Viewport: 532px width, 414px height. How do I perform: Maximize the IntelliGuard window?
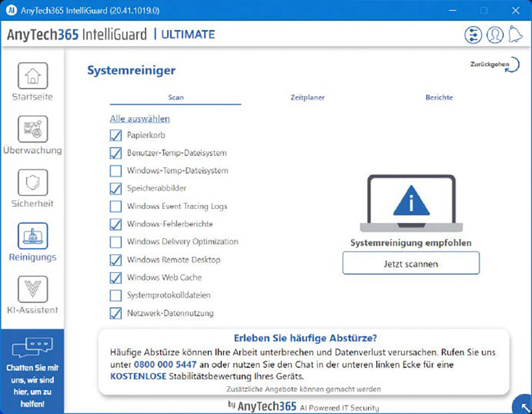pyautogui.click(x=484, y=10)
